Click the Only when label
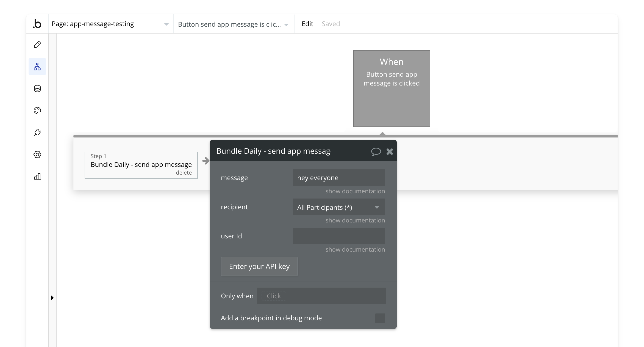The width and height of the screenshot is (644, 347). pyautogui.click(x=237, y=296)
